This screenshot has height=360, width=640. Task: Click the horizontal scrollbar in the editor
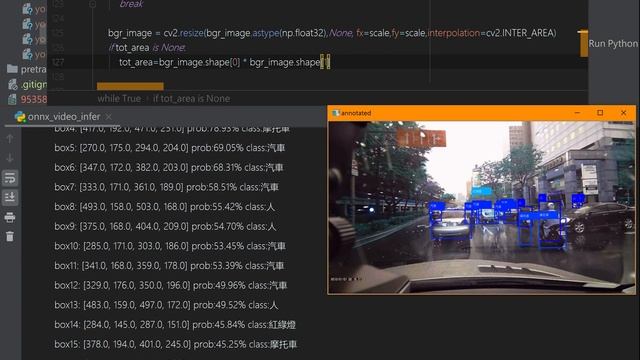tap(130, 86)
